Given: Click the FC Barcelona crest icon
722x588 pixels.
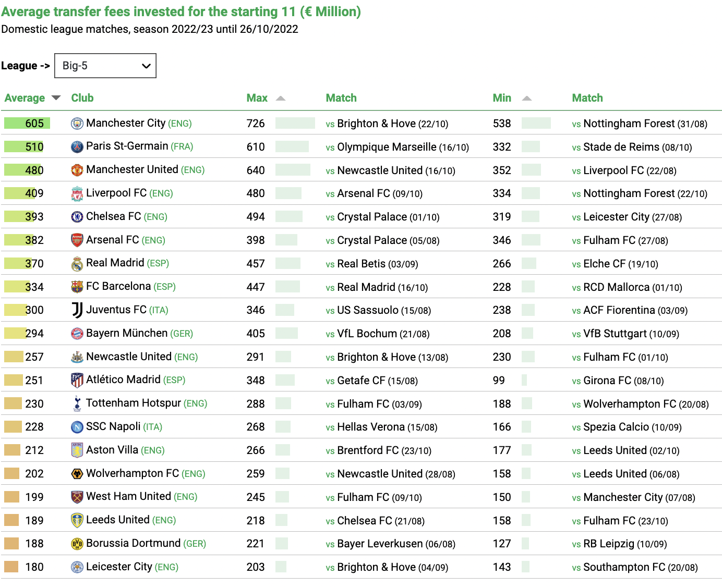Looking at the screenshot, I should 77,287.
